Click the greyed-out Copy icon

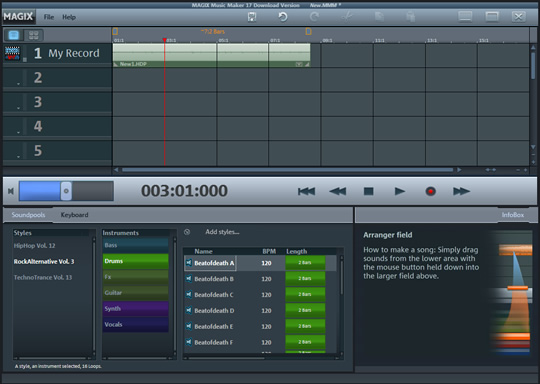coord(379,17)
